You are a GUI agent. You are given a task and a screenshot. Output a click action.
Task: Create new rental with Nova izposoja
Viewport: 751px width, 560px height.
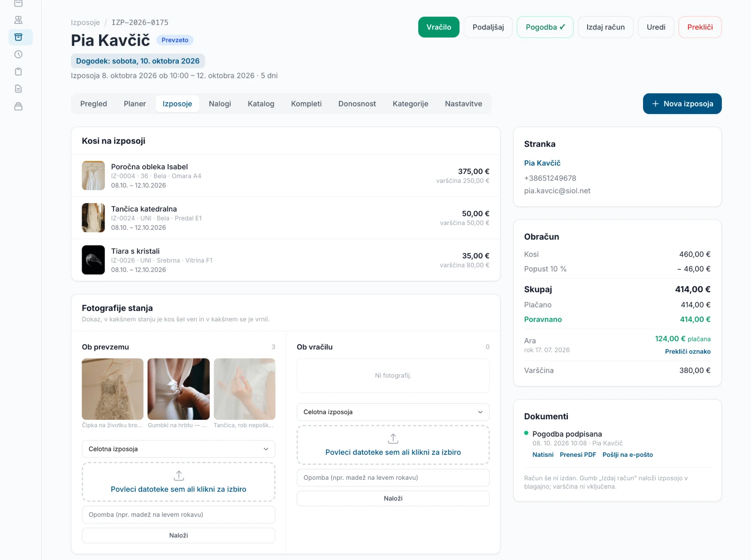click(x=682, y=104)
